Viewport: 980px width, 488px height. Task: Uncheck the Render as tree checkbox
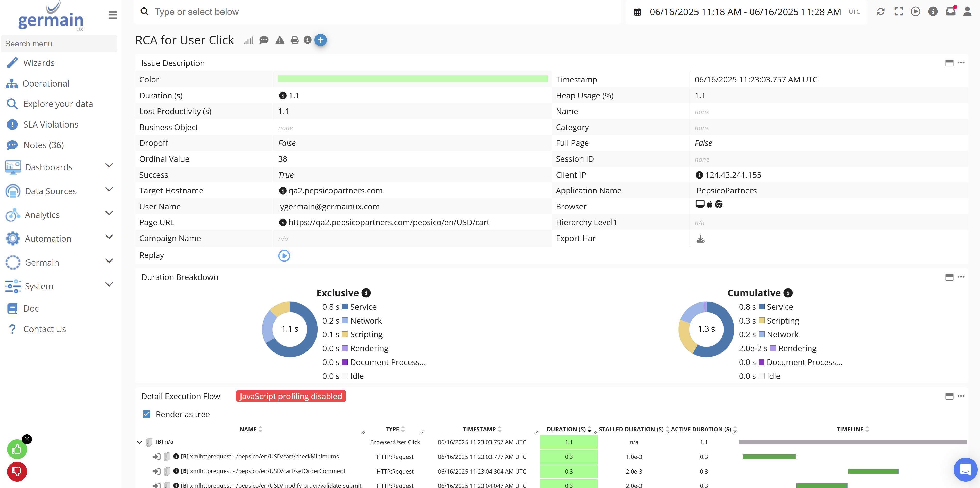click(146, 414)
